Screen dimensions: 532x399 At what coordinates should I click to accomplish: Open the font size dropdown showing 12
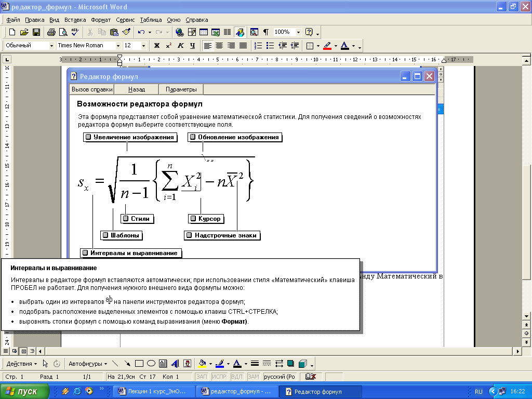tap(143, 46)
